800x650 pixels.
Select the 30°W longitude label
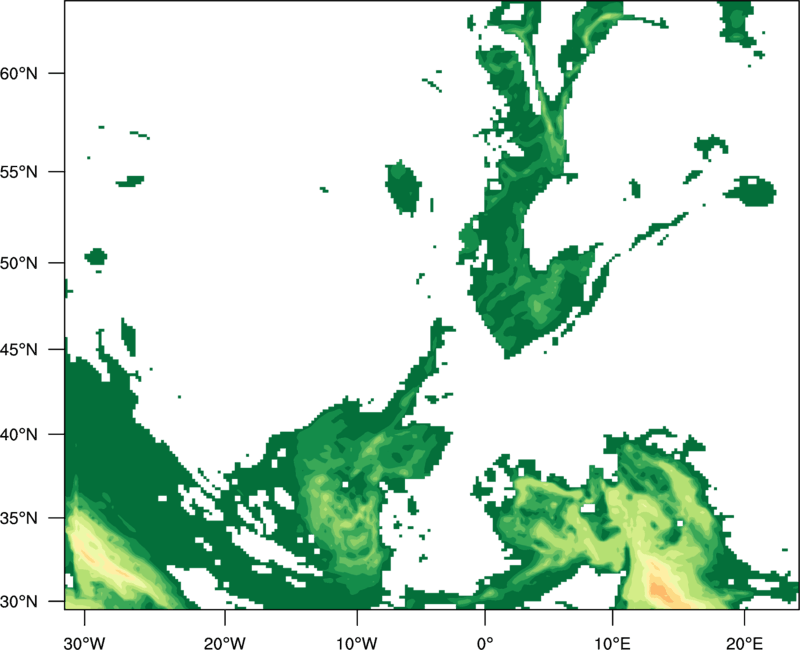[85, 643]
